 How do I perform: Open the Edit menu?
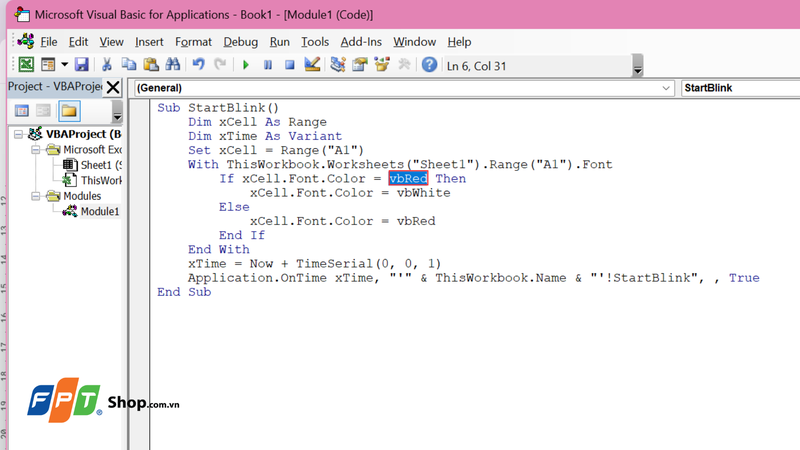pos(78,42)
